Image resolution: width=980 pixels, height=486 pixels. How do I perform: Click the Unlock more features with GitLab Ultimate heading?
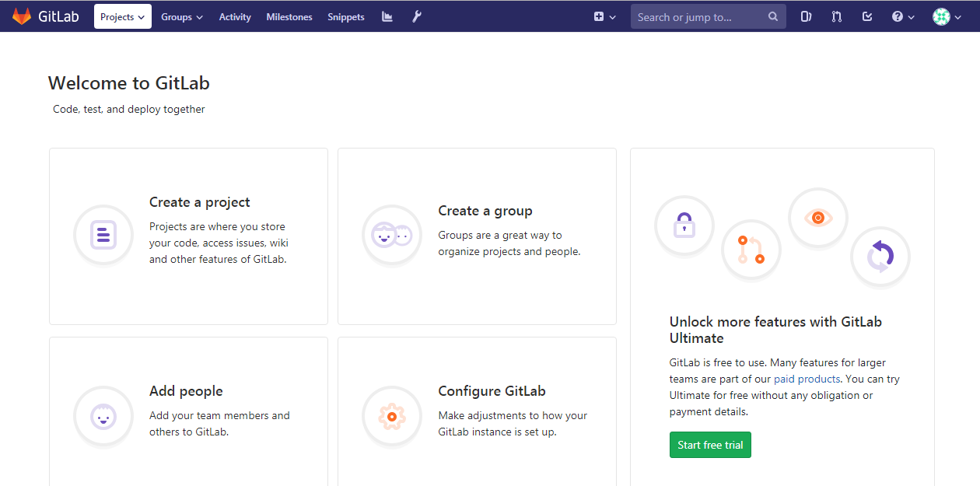pyautogui.click(x=775, y=330)
